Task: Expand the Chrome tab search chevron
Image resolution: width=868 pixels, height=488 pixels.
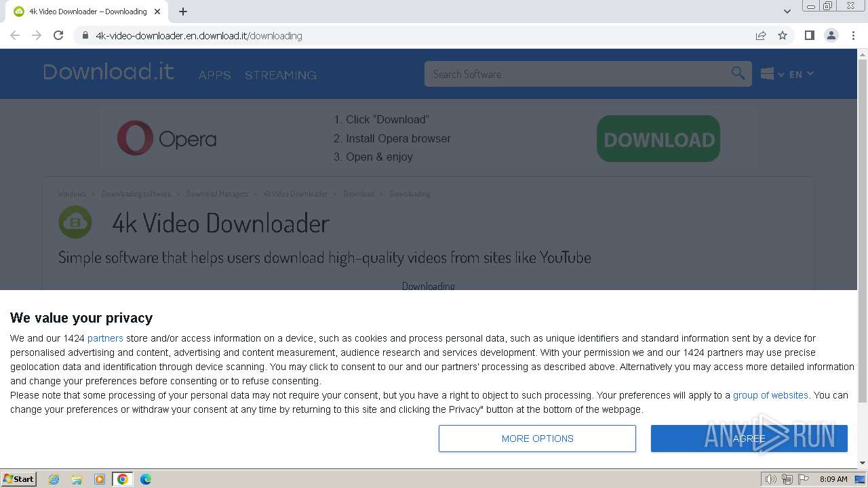Action: (787, 12)
